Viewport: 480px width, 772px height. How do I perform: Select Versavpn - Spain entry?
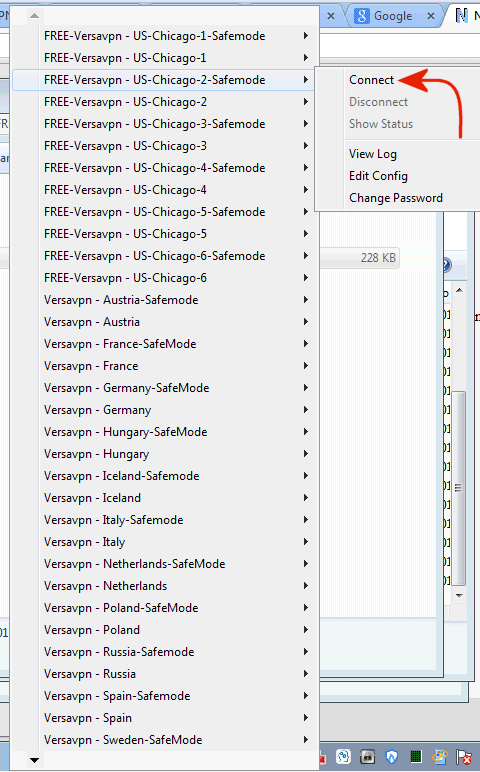pyautogui.click(x=162, y=717)
